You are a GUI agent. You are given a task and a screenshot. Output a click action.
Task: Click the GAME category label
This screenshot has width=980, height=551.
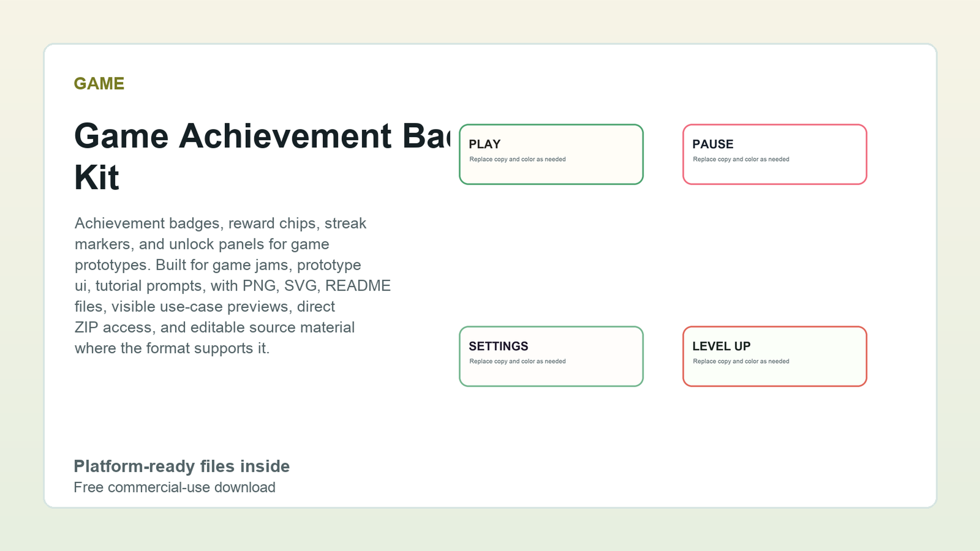[99, 84]
